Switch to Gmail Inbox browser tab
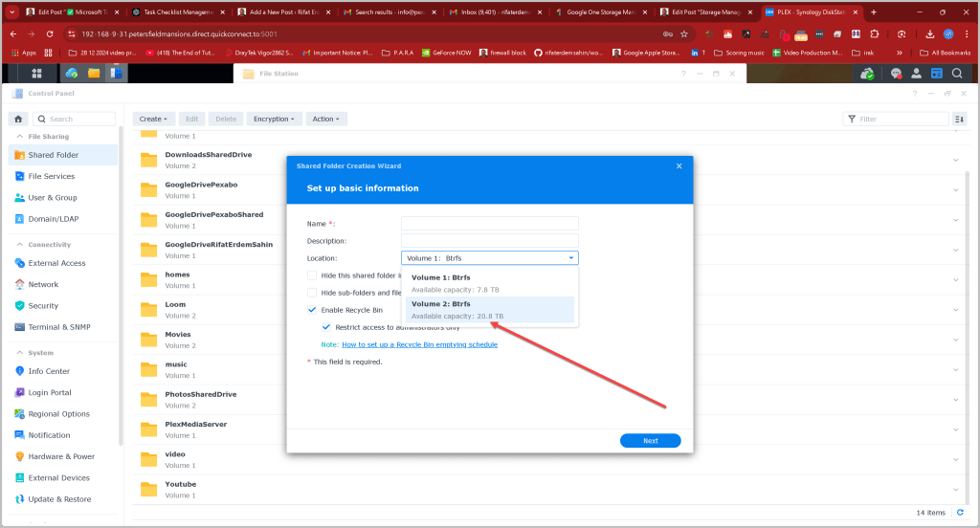980x528 pixels. [x=495, y=11]
